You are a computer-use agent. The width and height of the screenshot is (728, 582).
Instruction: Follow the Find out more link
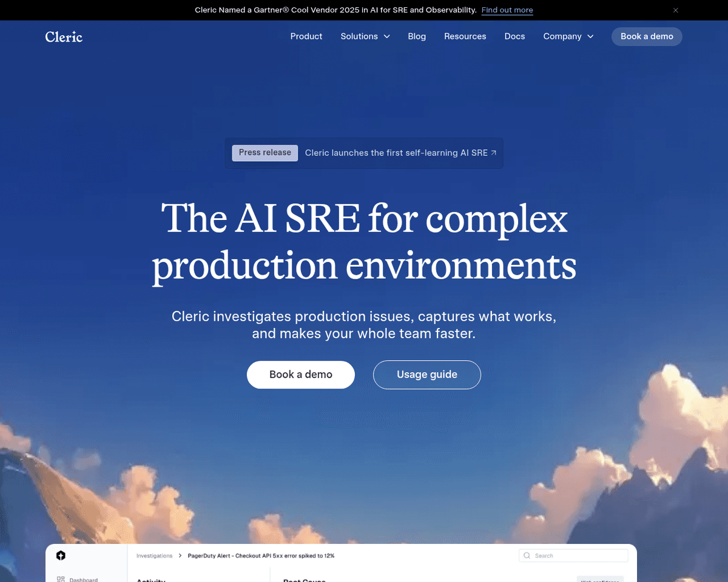tap(507, 10)
